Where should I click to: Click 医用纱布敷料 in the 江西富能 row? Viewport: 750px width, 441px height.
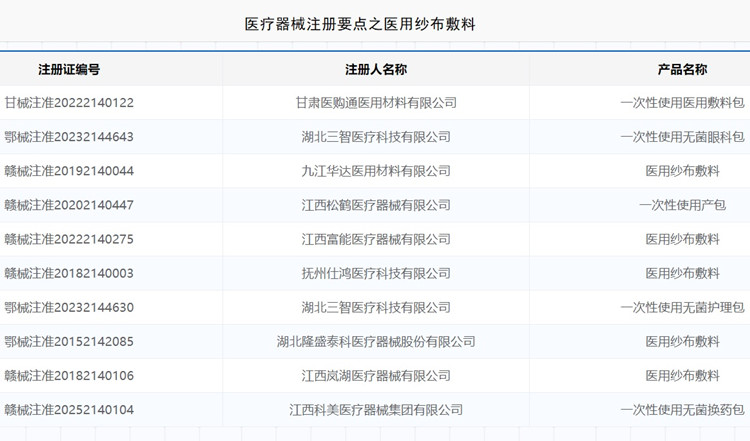point(683,239)
